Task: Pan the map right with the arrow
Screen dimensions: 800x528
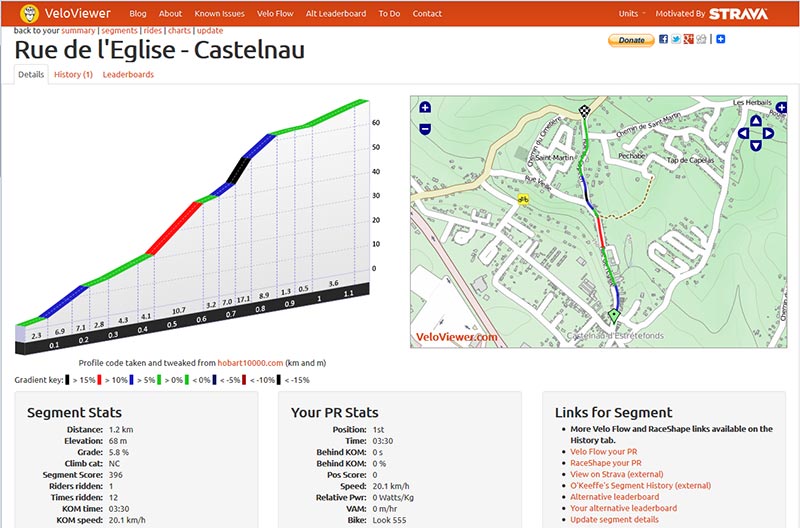Action: click(x=768, y=134)
